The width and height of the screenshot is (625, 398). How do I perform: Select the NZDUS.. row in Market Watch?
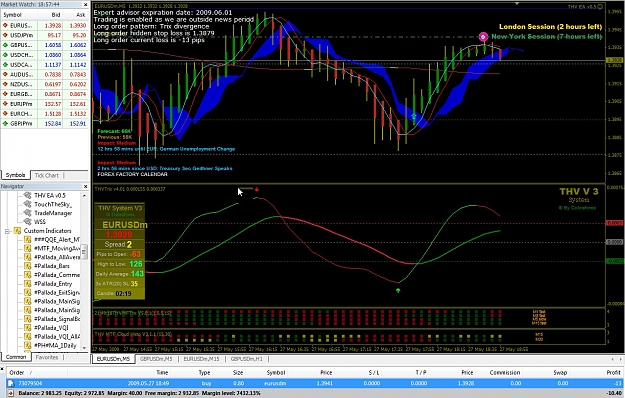click(44, 84)
